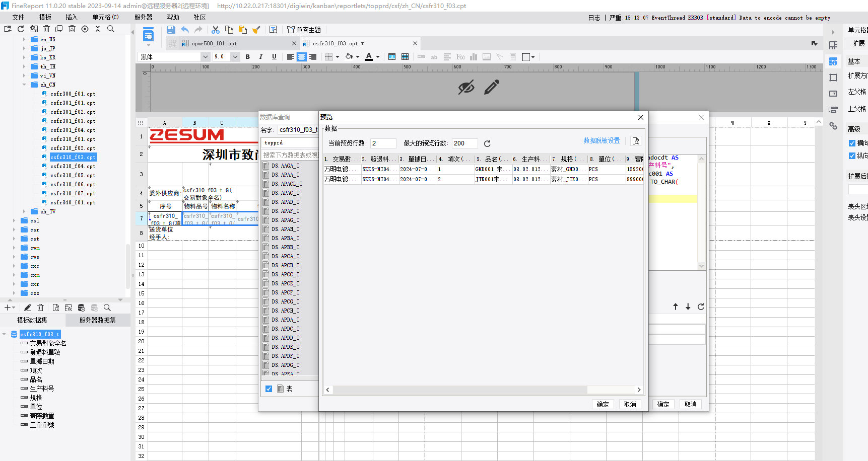Image resolution: width=868 pixels, height=461 pixels.
Task: Click the Format painter brush icon
Action: click(x=256, y=30)
